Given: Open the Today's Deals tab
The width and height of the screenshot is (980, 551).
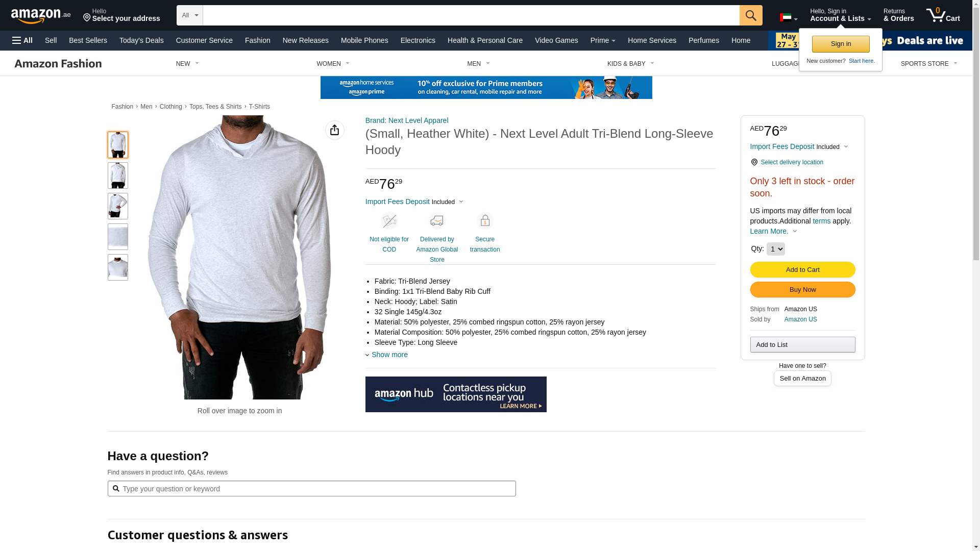Looking at the screenshot, I should click(x=141, y=40).
